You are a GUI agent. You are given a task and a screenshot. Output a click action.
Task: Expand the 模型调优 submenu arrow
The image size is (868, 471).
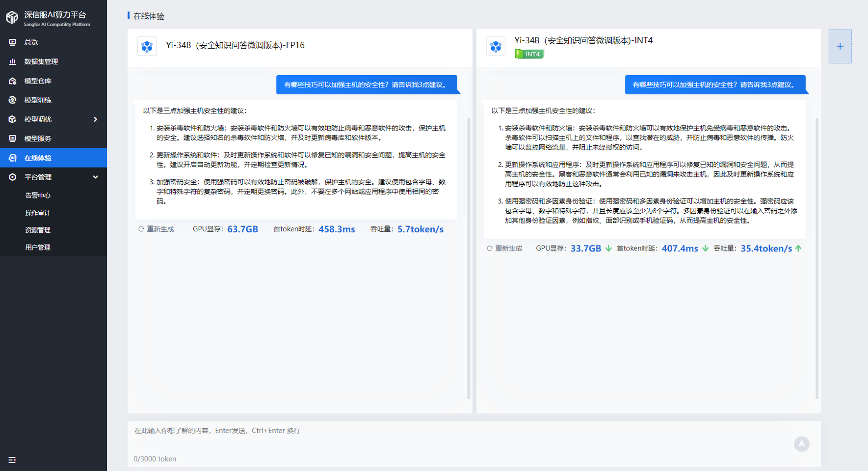96,119
